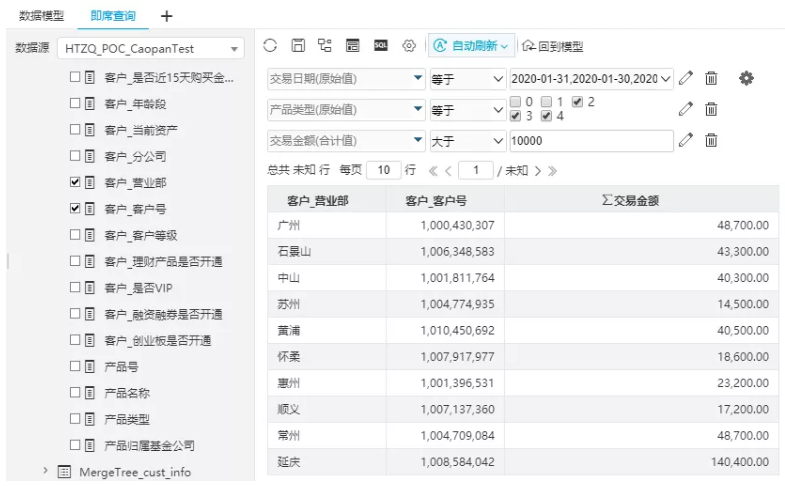This screenshot has height=486, width=785.
Task: Click edit pencil for 产品类型 filter
Action: [x=686, y=109]
